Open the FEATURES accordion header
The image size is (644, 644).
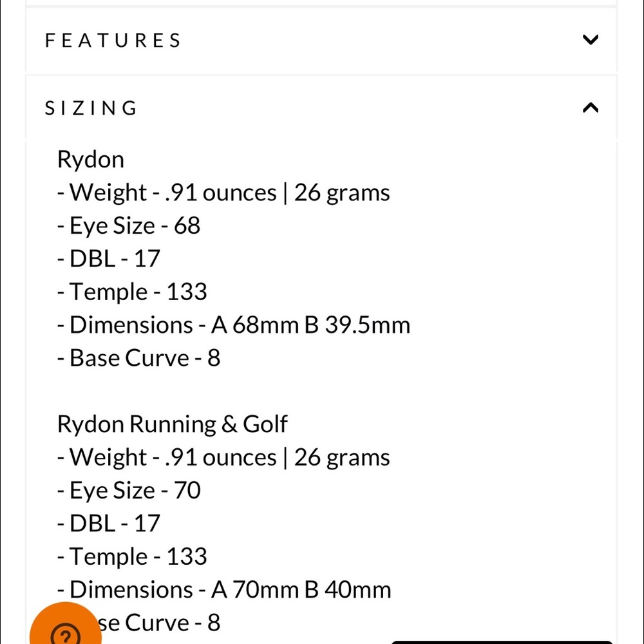[x=321, y=40]
